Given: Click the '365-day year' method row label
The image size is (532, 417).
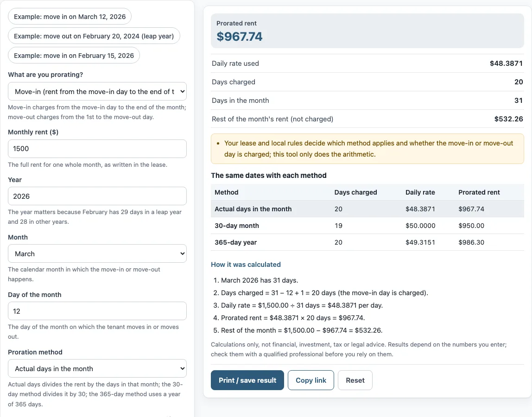Looking at the screenshot, I should pos(236,242).
